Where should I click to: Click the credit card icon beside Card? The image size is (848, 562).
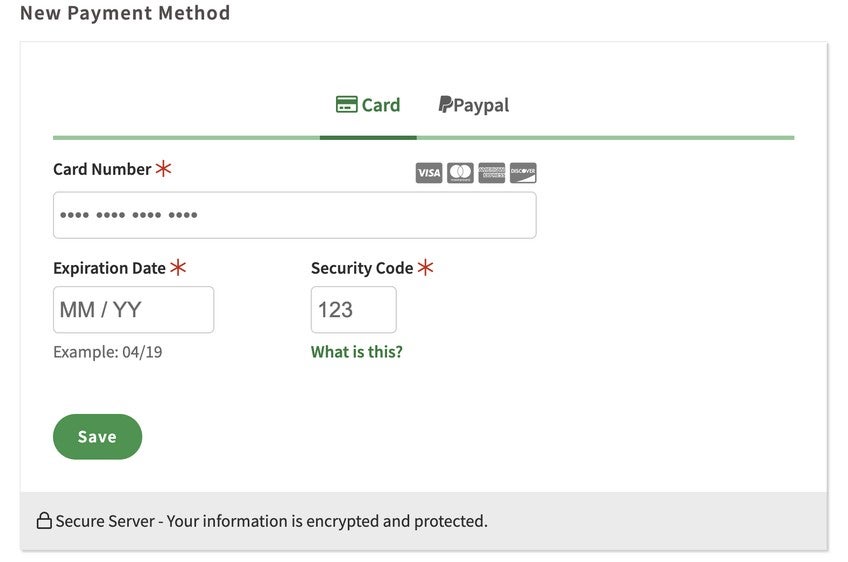pyautogui.click(x=346, y=105)
